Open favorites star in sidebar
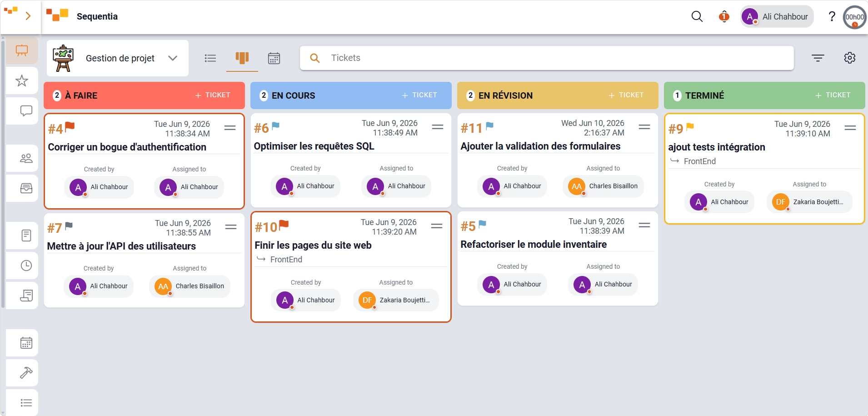Viewport: 868px width, 416px height. tap(22, 80)
